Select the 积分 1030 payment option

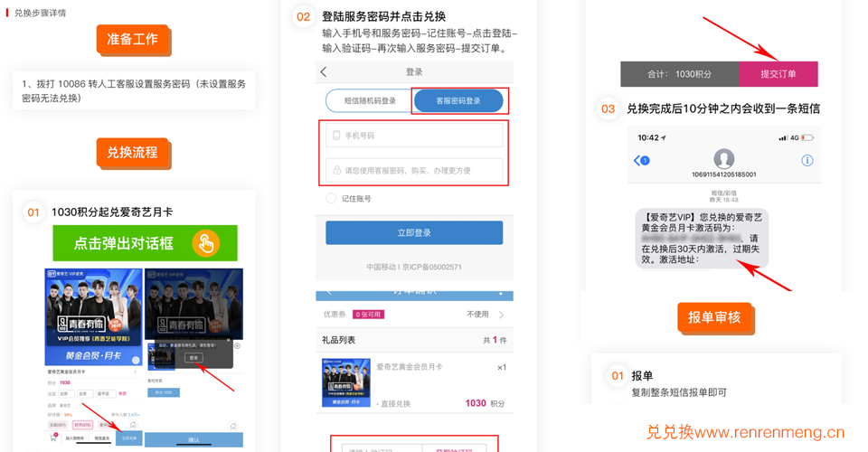pos(164,392)
